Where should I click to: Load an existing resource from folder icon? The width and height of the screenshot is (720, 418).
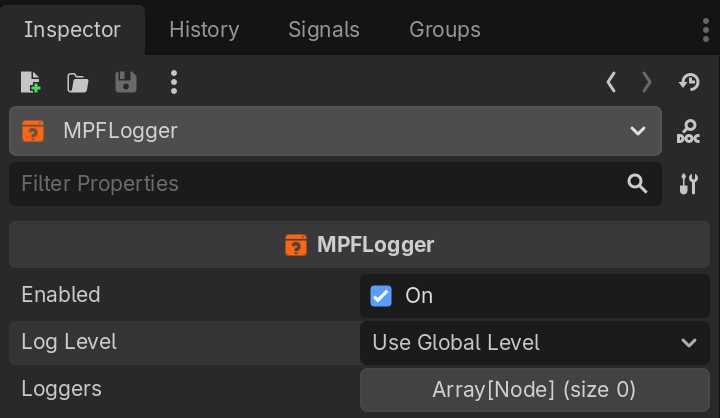78,82
